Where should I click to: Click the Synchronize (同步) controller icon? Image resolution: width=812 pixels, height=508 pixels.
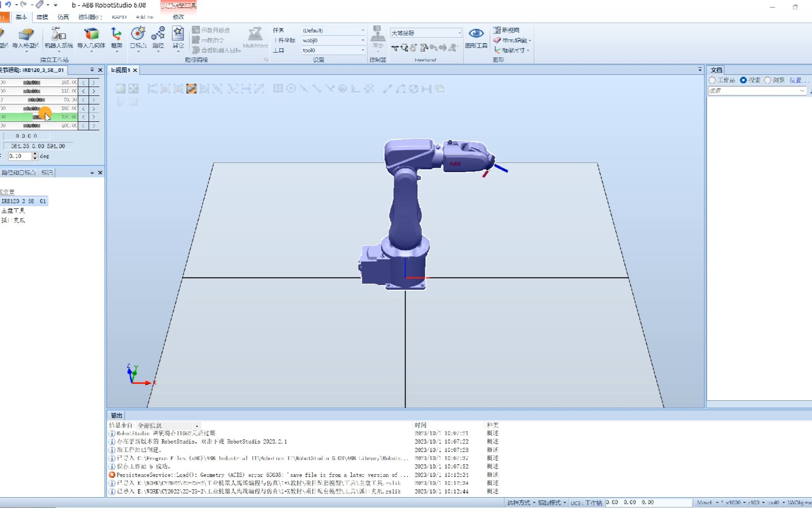pyautogui.click(x=377, y=34)
